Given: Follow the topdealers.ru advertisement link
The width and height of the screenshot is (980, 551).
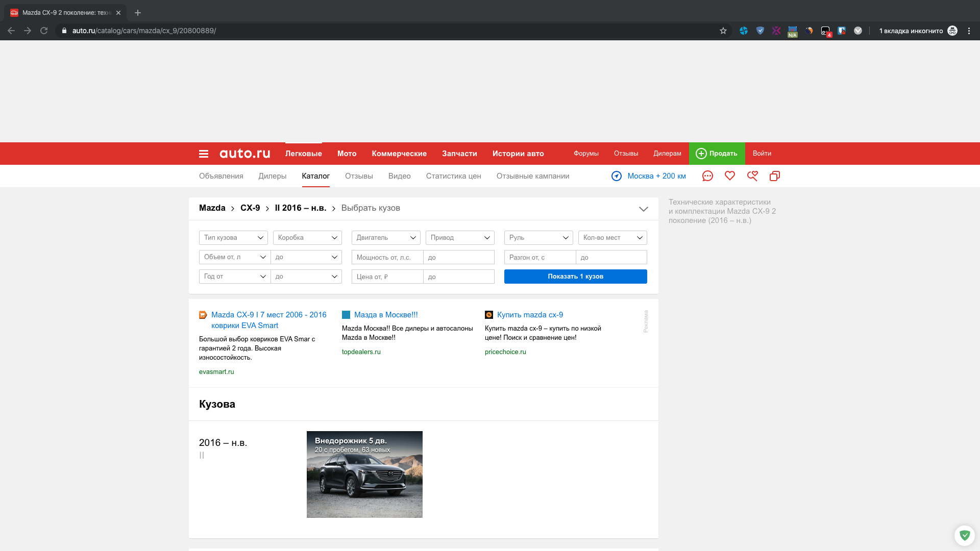Looking at the screenshot, I should tap(361, 352).
